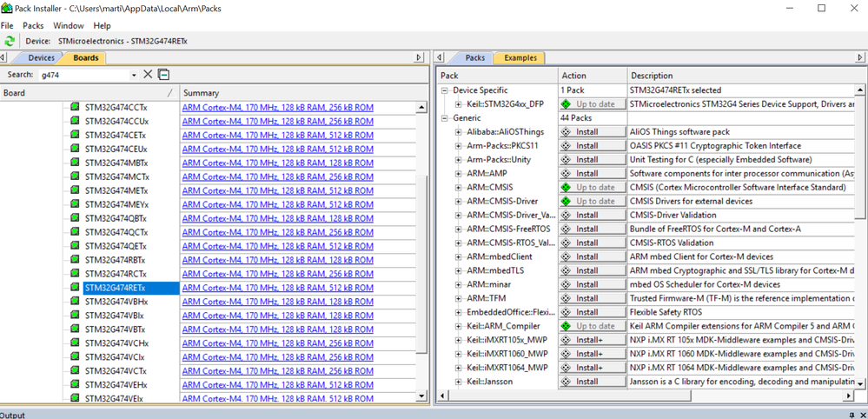The width and height of the screenshot is (868, 419).
Task: Switch to the Boards tab
Action: (x=86, y=57)
